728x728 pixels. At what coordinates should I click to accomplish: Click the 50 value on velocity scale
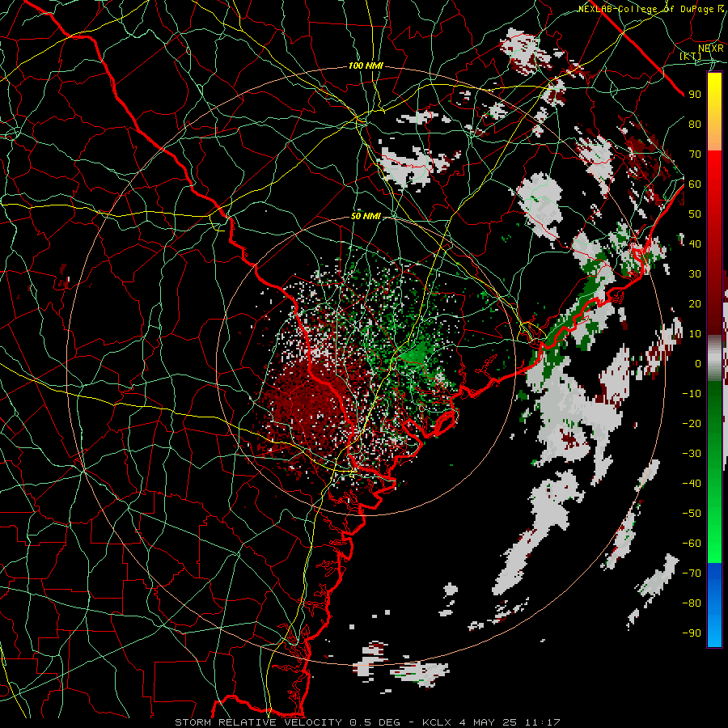coord(695,214)
